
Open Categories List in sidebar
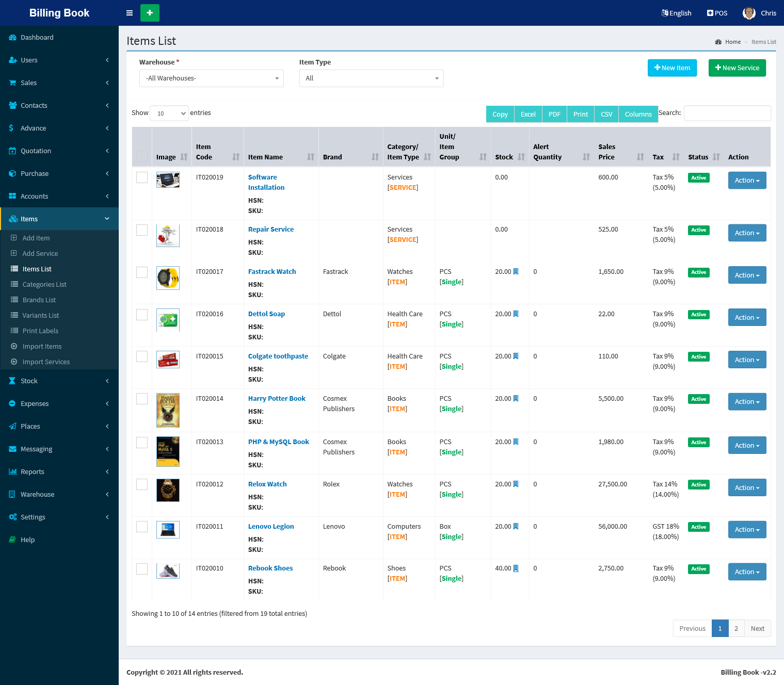44,285
